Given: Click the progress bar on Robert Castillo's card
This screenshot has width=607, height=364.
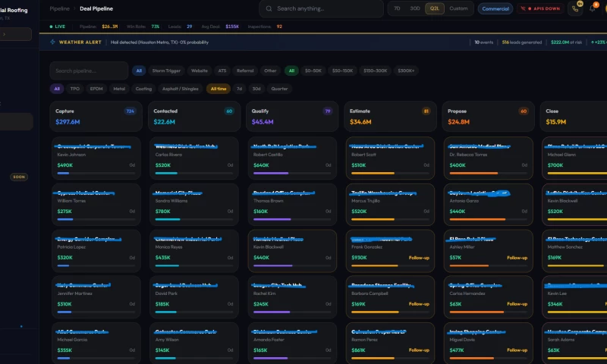Looking at the screenshot, I should 292,174.
